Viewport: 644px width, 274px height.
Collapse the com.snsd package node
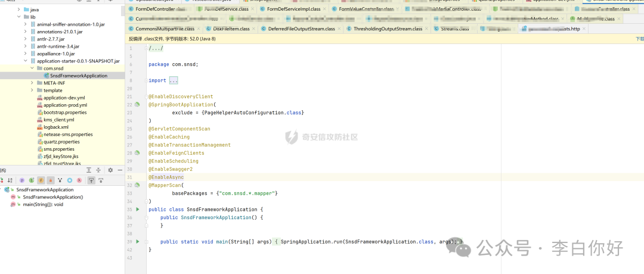click(x=32, y=68)
